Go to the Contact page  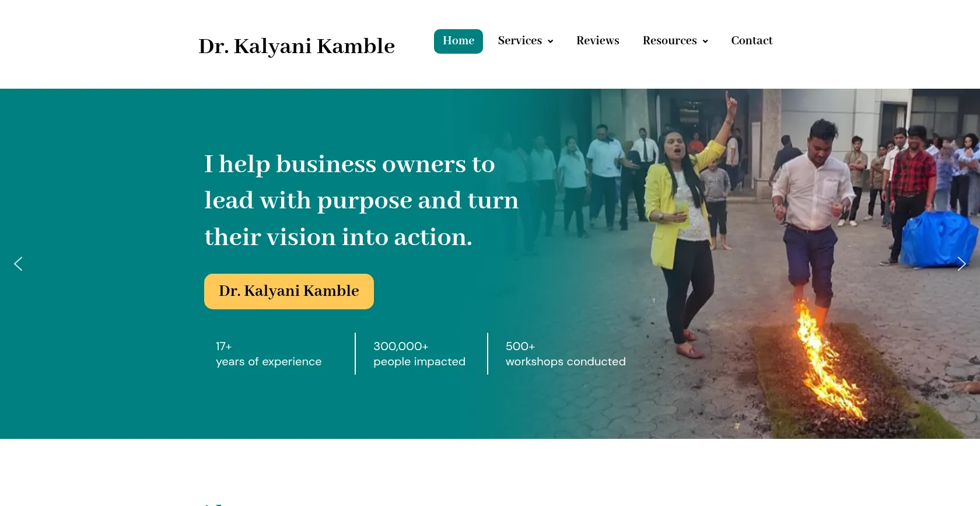click(x=752, y=41)
